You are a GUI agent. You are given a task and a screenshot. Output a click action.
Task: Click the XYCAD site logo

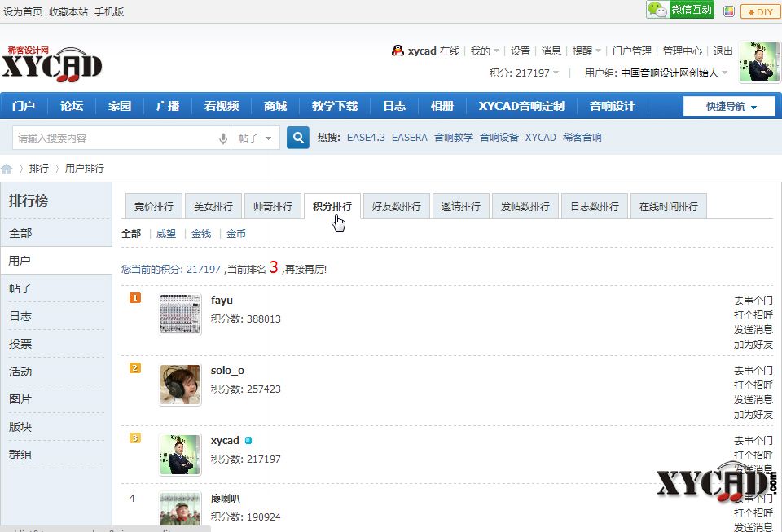52,64
